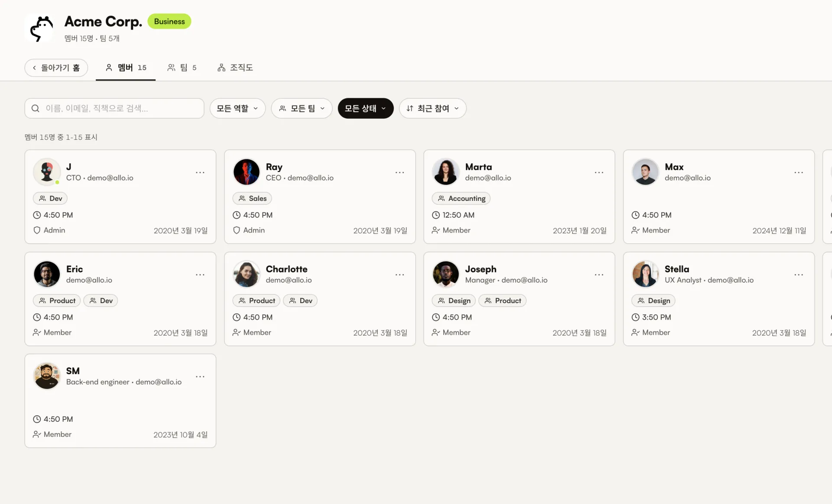Click Joseph's profile photo
The height and width of the screenshot is (504, 832).
[446, 274]
